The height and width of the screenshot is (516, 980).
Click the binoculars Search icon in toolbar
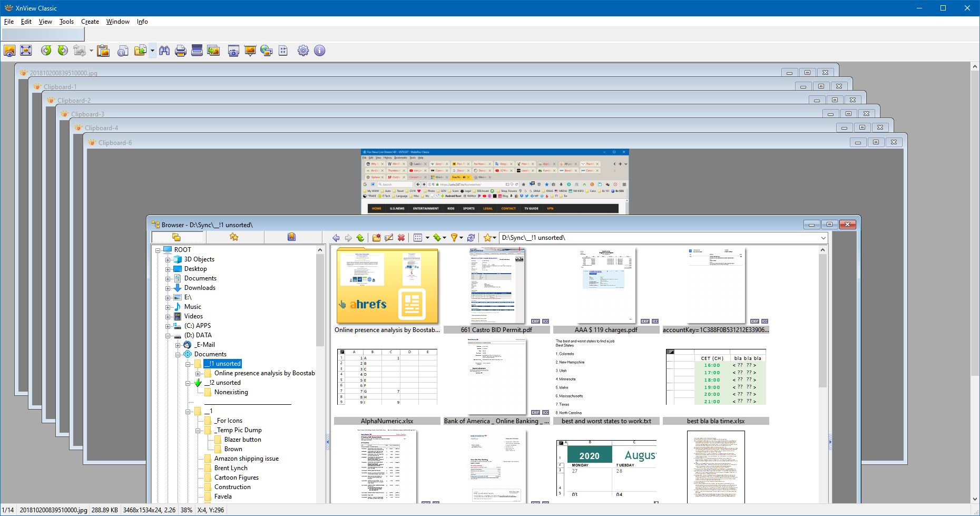164,51
